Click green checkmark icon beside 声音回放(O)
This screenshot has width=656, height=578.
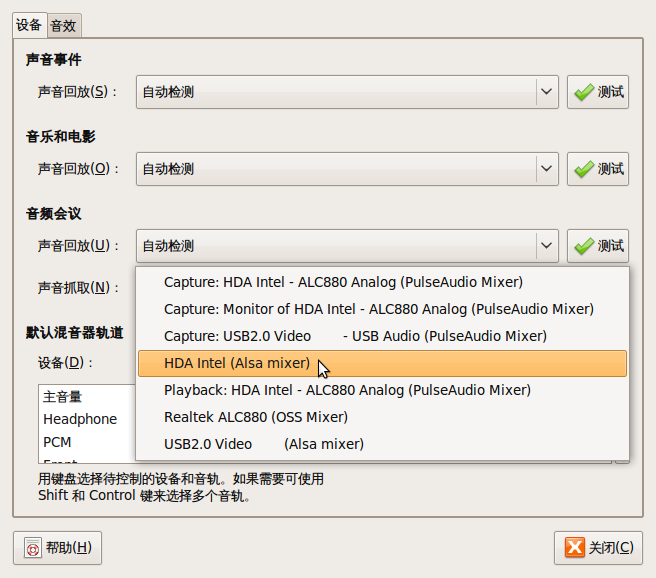point(584,169)
